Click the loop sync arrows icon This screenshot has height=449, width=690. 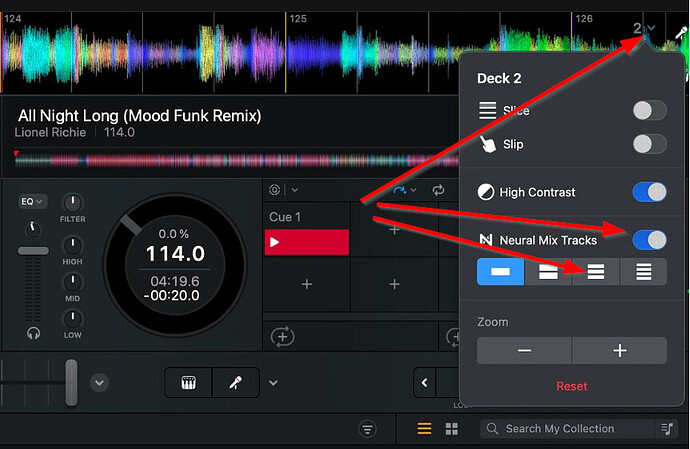[438, 190]
